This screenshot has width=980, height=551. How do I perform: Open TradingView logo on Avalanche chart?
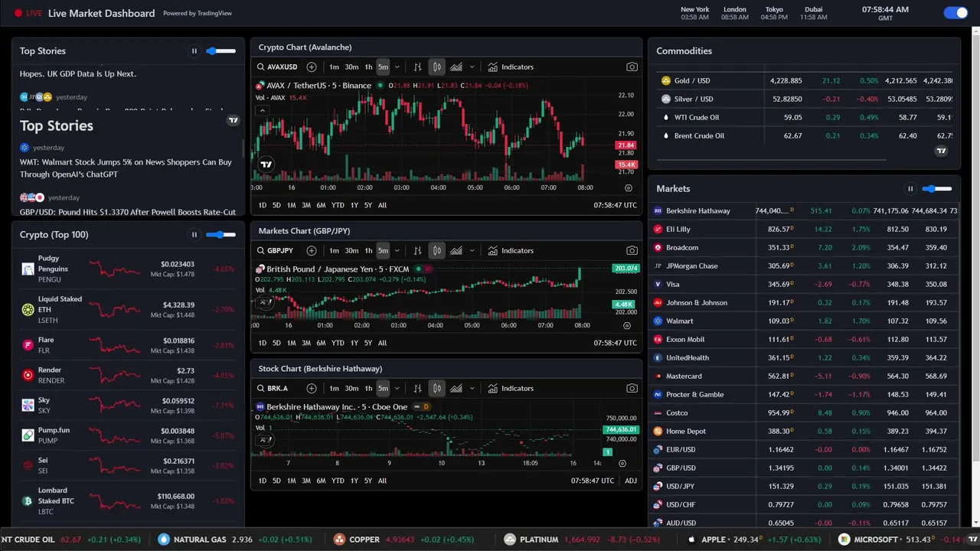click(x=266, y=164)
